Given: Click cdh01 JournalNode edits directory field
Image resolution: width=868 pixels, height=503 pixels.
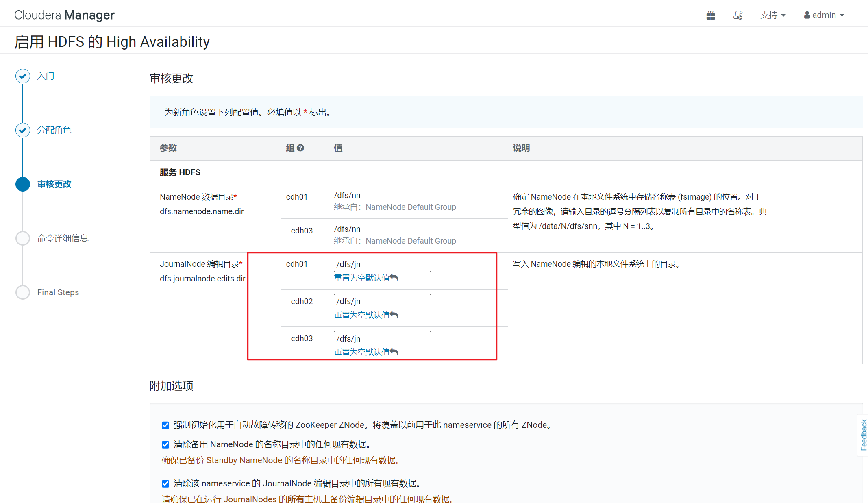Looking at the screenshot, I should click(382, 264).
